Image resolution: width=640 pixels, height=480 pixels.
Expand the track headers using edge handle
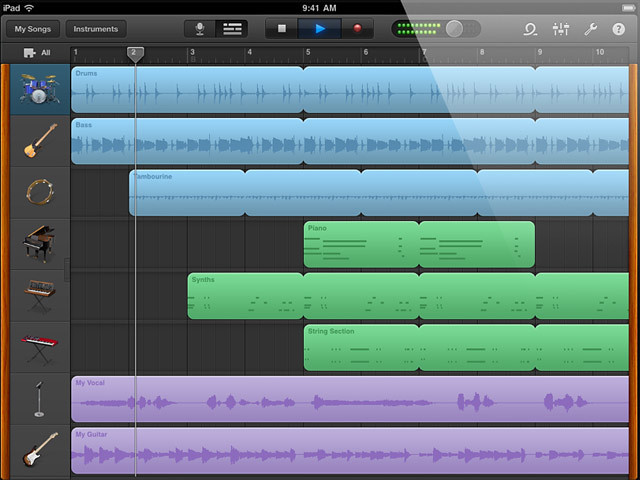[x=67, y=270]
